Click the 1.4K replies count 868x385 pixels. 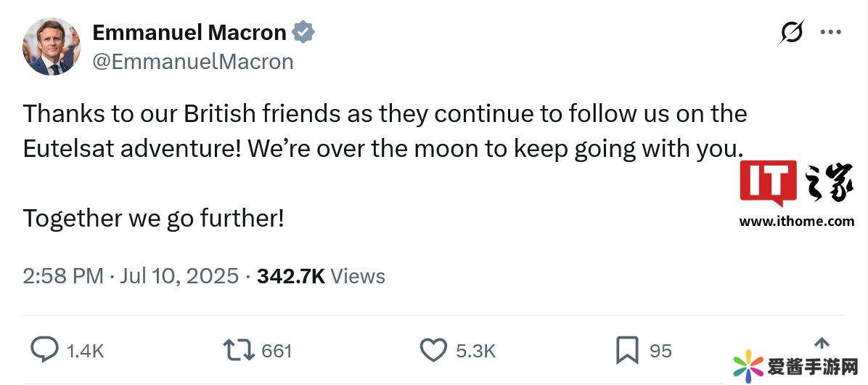[x=86, y=352]
